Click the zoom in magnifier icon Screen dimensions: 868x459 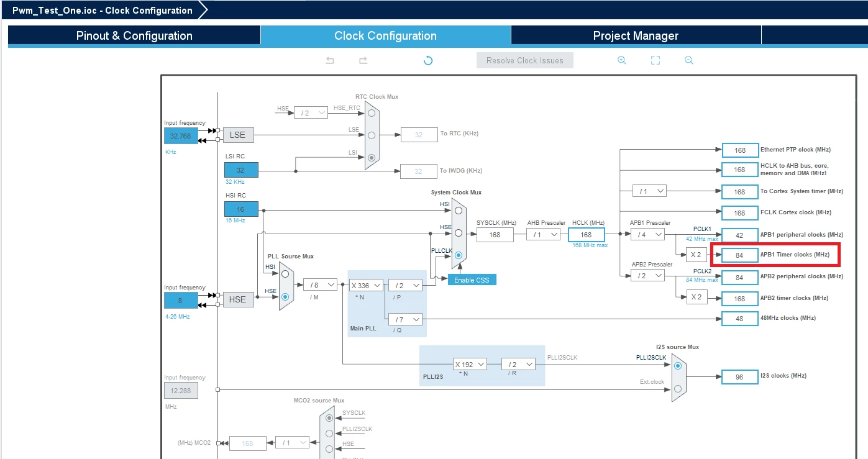[621, 60]
